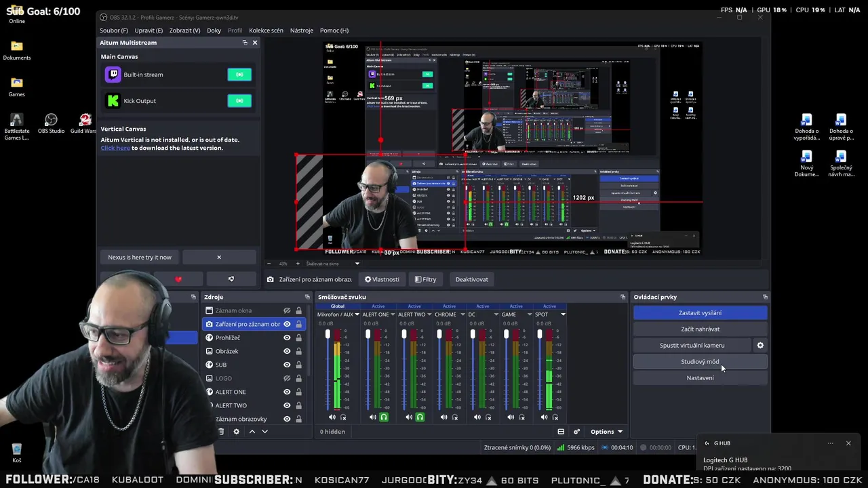Switch mixer layout icon beside Options
Viewport: 868px width, 488px height.
(561, 432)
